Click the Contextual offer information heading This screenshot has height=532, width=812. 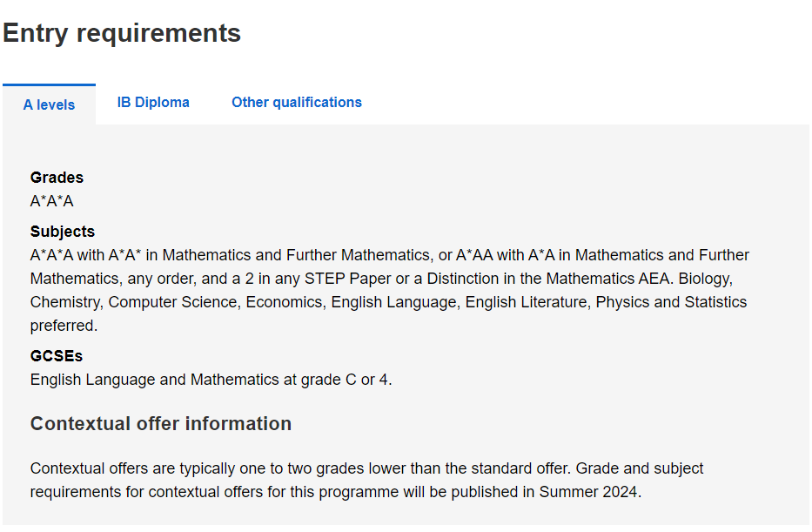pos(161,424)
